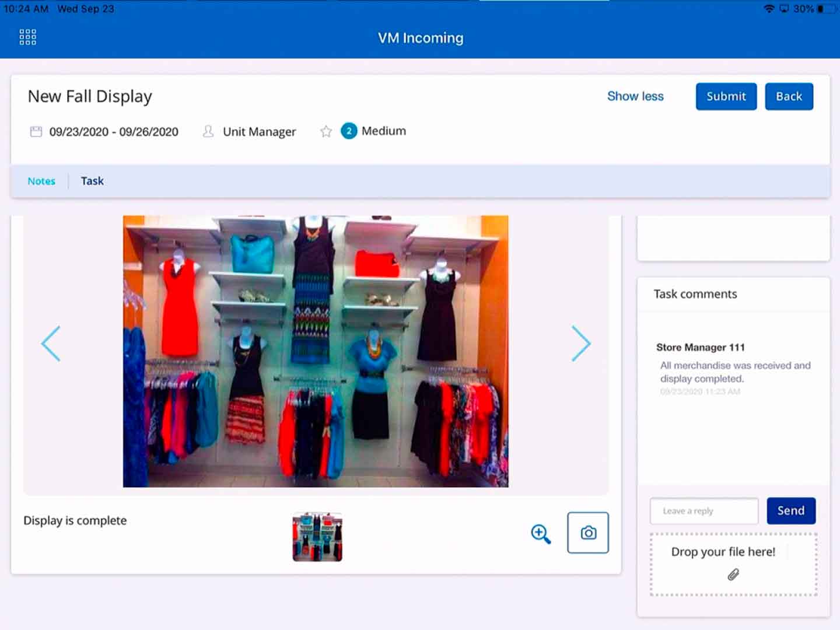
Task: Collapse details with Show less
Action: 635,96
